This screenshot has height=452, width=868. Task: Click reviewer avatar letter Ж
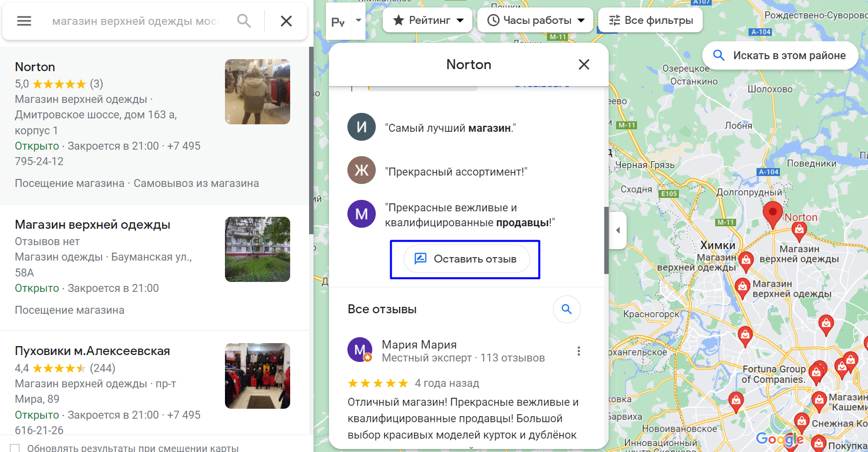[361, 170]
